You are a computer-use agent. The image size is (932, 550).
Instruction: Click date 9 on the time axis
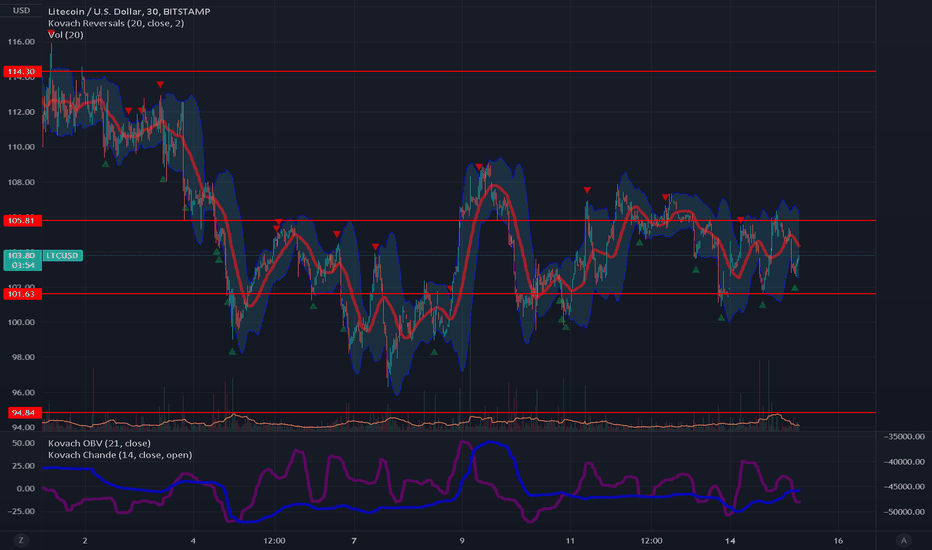click(462, 541)
